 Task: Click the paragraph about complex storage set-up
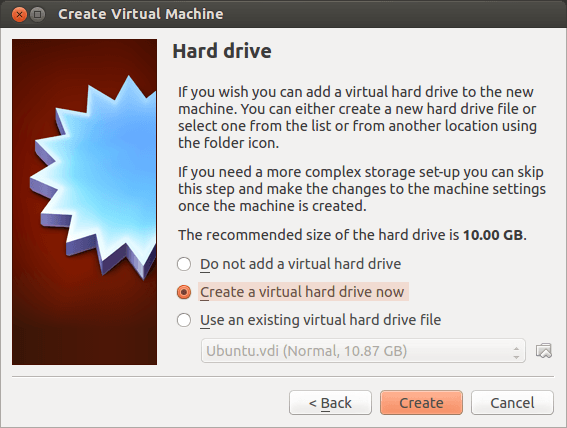pos(362,189)
